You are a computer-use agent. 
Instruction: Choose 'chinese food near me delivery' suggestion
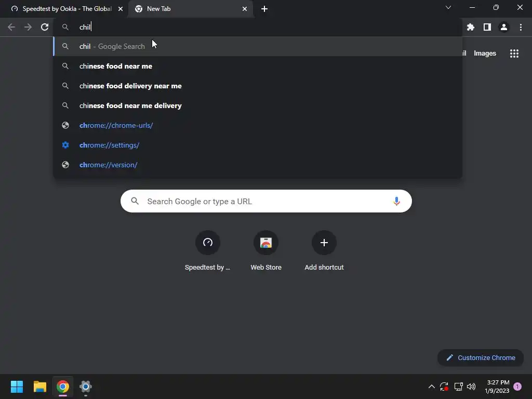[x=258, y=105]
